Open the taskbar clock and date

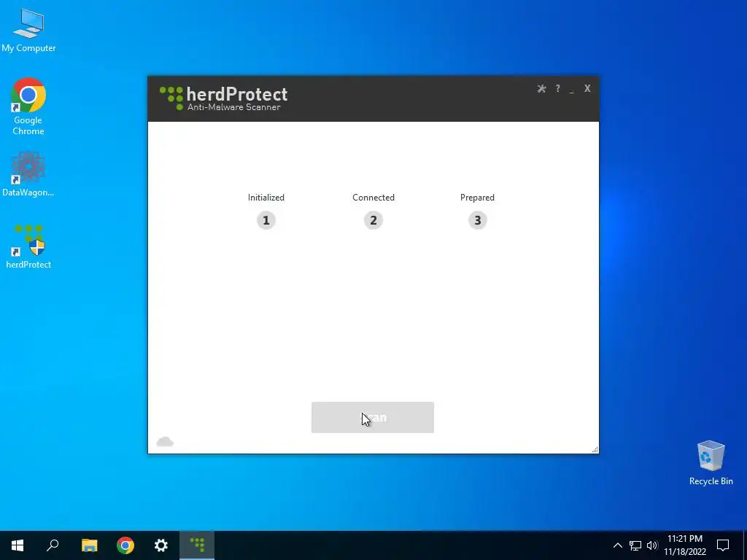point(685,545)
